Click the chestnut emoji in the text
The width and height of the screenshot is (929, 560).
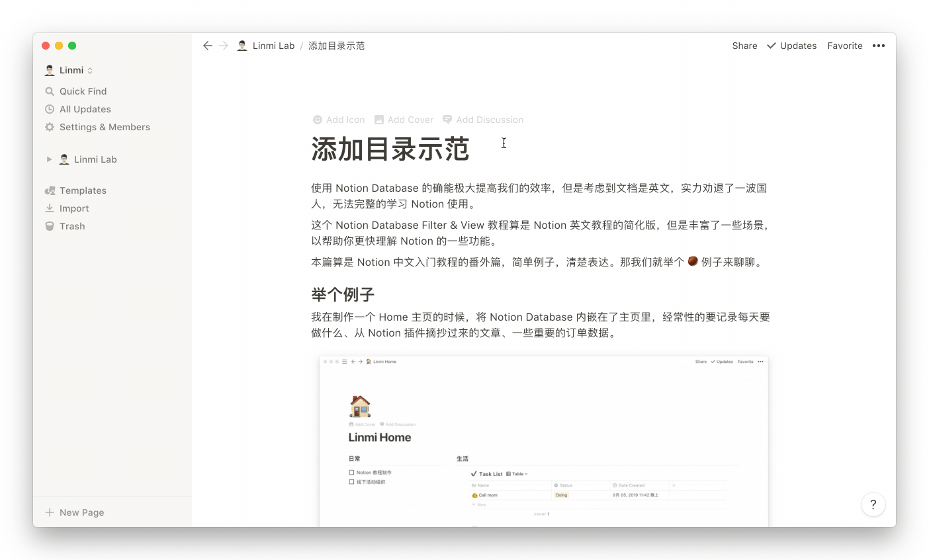(693, 261)
